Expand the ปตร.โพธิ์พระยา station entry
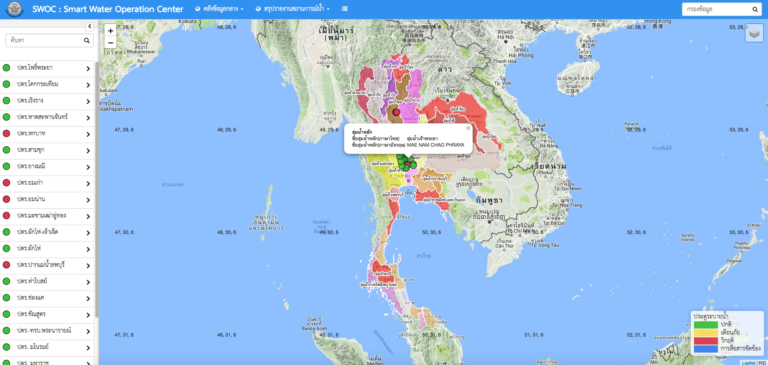Screen dimensions: 768x365 click(x=48, y=68)
